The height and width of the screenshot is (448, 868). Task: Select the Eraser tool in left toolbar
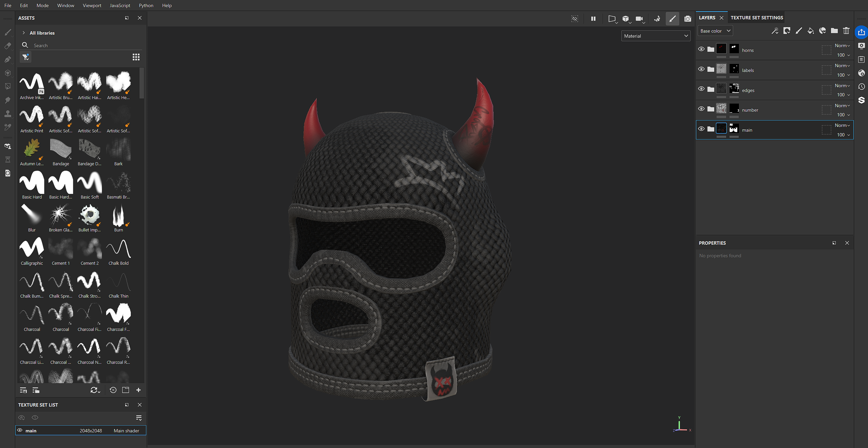(x=7, y=46)
